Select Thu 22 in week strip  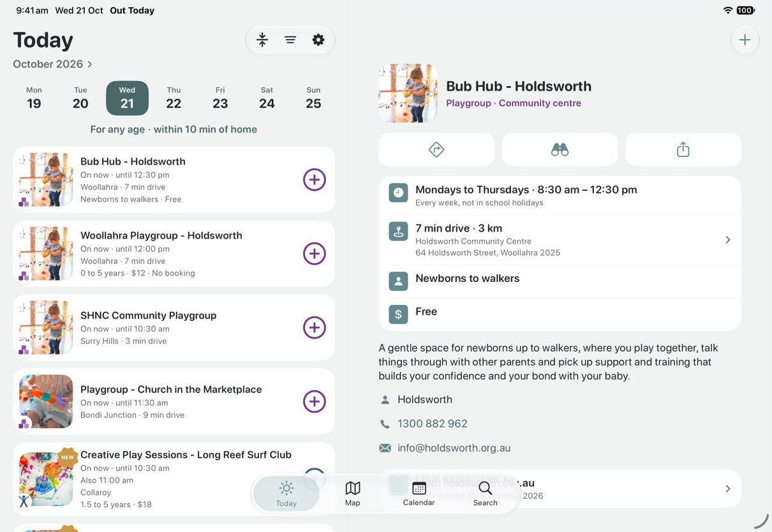tap(174, 98)
